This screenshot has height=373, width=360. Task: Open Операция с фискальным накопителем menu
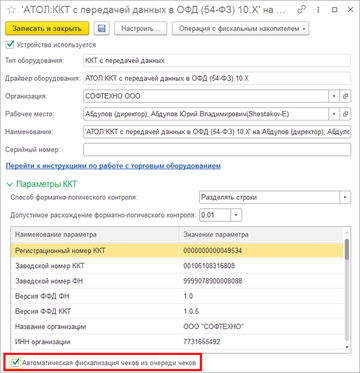coord(240,28)
